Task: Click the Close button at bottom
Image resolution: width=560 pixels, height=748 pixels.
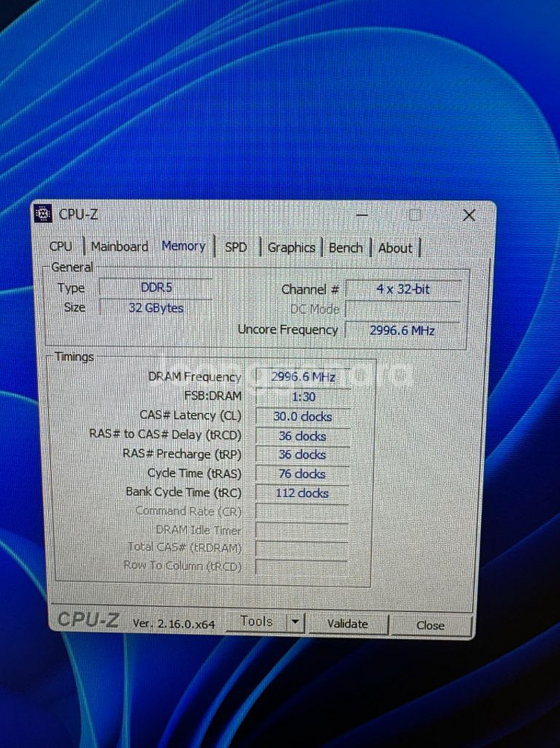Action: 430,625
